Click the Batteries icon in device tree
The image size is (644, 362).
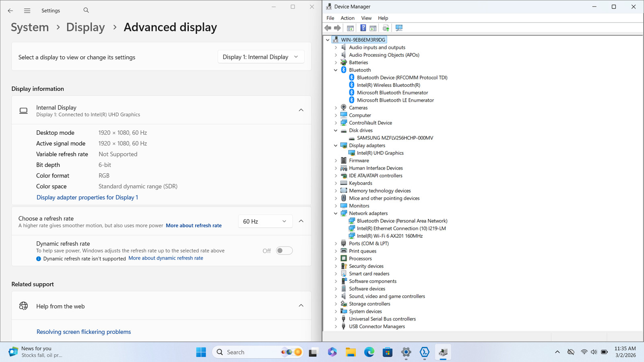[344, 62]
